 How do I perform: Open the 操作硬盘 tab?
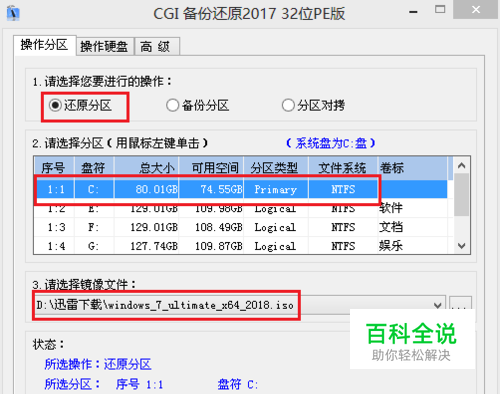(x=105, y=47)
